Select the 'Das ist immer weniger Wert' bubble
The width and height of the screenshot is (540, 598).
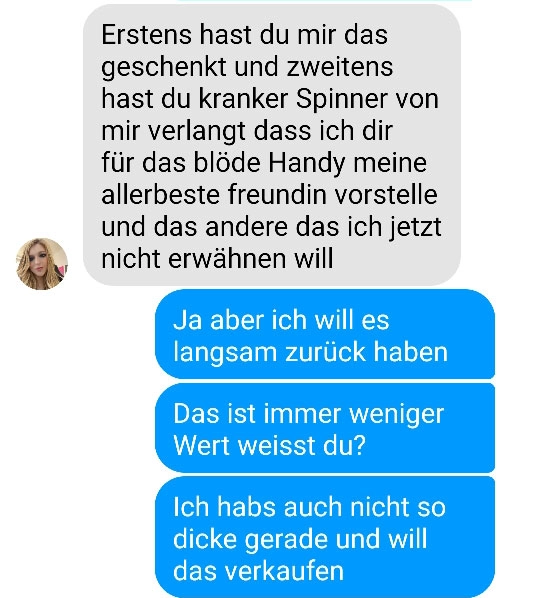pos(325,428)
